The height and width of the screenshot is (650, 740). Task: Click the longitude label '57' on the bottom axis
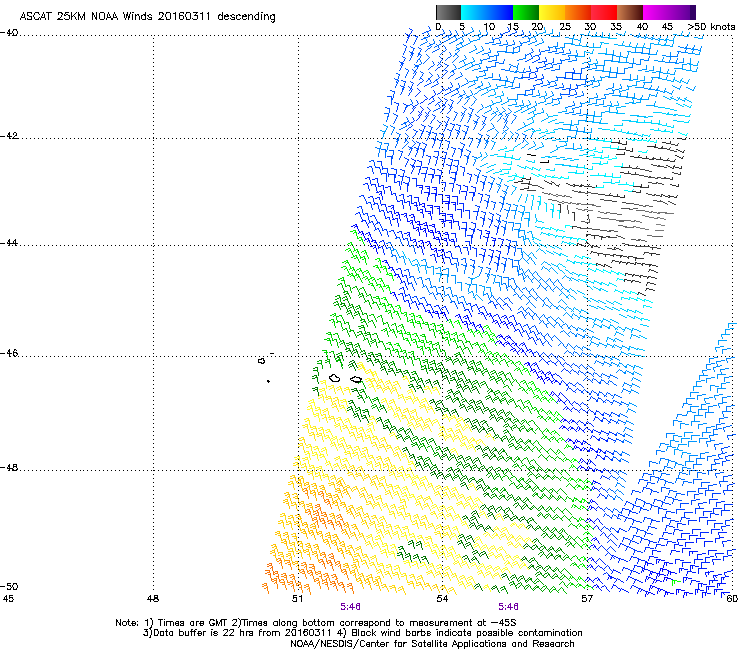point(587,599)
